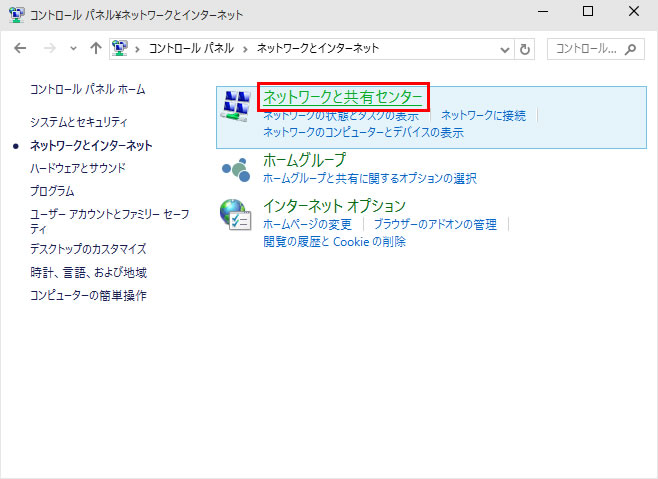Expand the address bar history dropdown
This screenshot has width=658, height=479.
coord(505,50)
